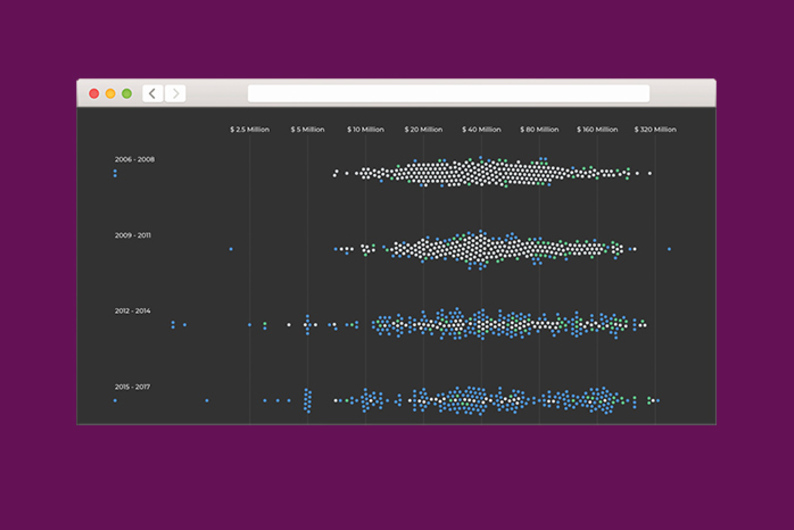The width and height of the screenshot is (794, 530).
Task: Select the 2006 - 2008 row label
Action: click(x=134, y=159)
